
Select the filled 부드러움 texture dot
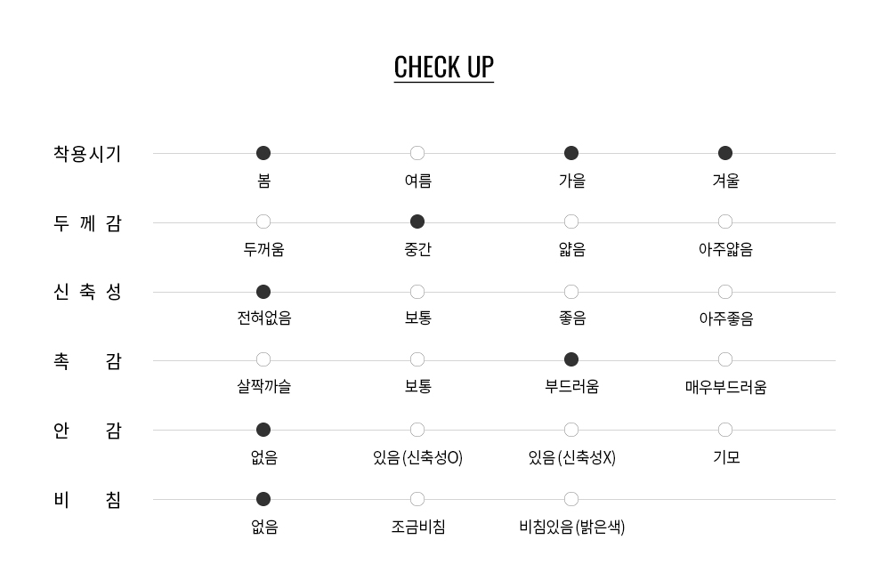(x=571, y=359)
